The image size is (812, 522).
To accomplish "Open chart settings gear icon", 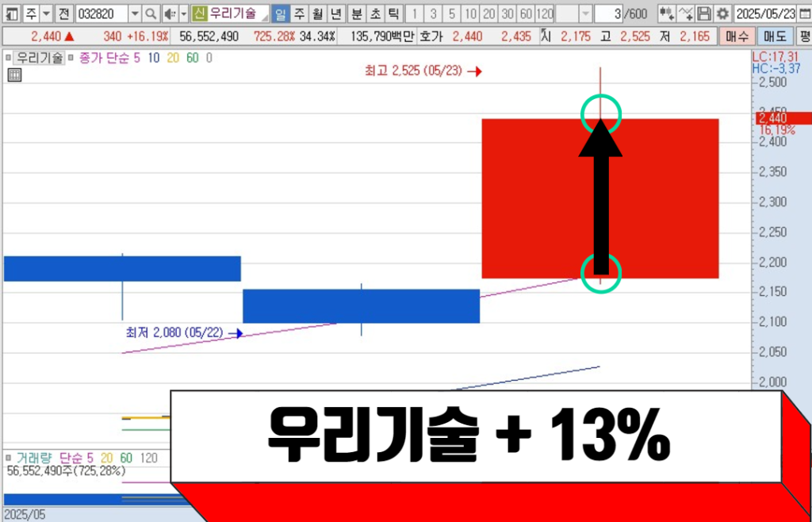I will (x=722, y=13).
